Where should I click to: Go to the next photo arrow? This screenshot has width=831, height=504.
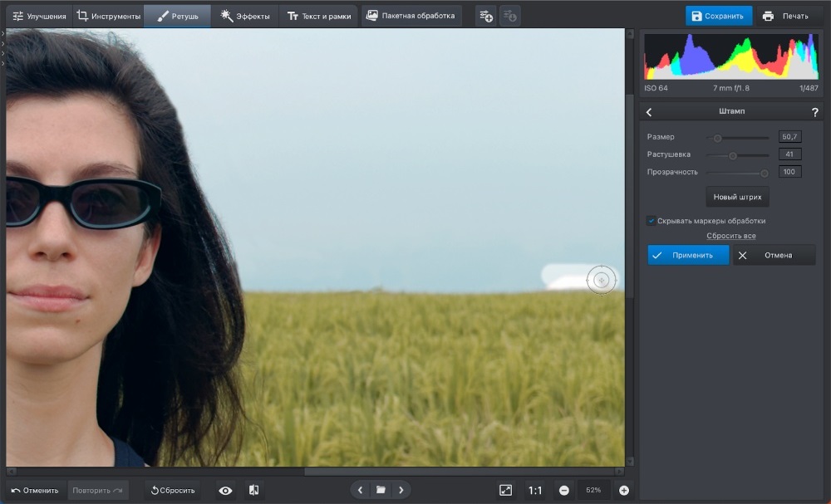[x=401, y=490]
